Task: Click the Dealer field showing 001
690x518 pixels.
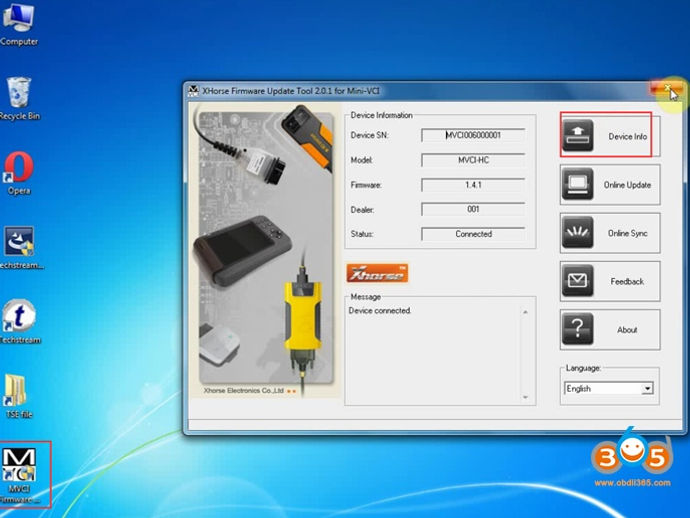Action: [473, 209]
